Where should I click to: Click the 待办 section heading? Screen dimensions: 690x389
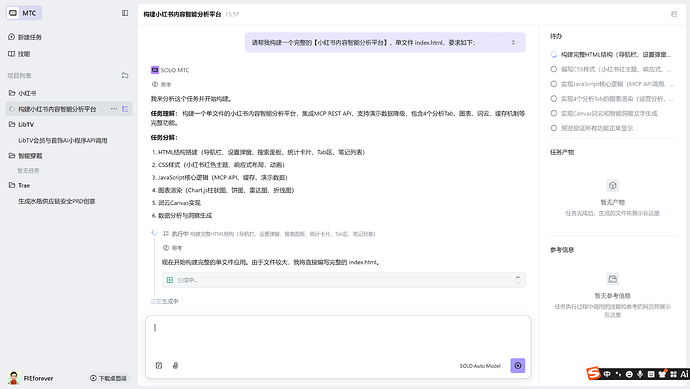[556, 36]
